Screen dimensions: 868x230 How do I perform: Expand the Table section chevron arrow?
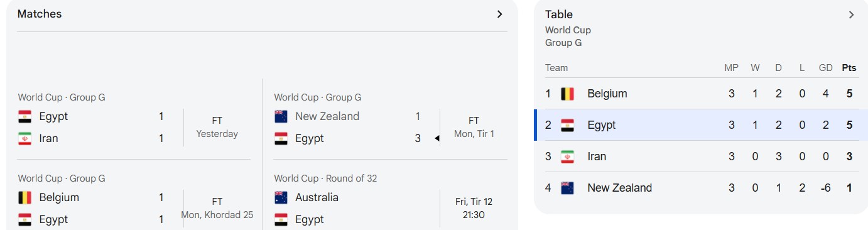851,14
